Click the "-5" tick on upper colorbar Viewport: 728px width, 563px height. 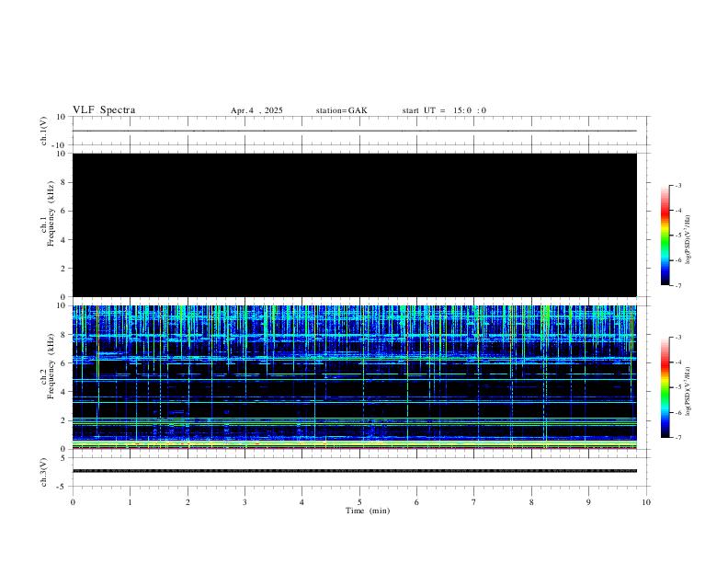click(x=678, y=236)
